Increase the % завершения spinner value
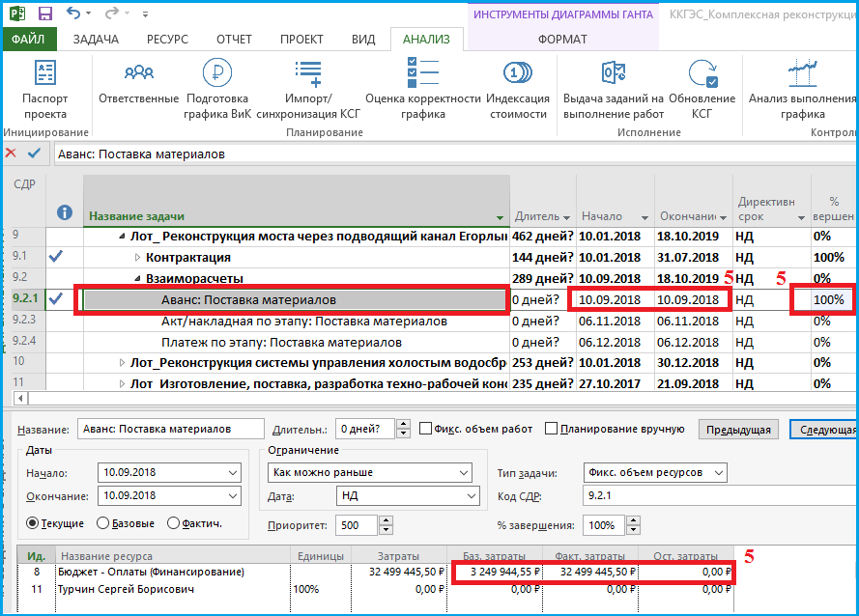 [x=633, y=520]
